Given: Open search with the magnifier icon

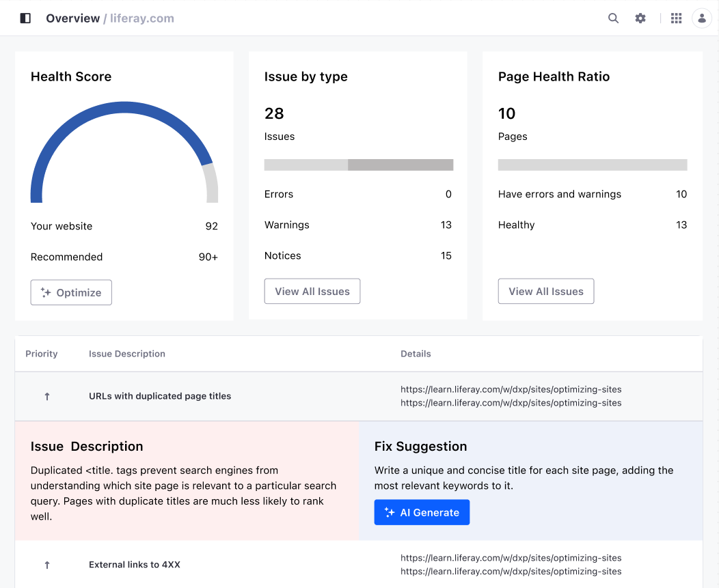Looking at the screenshot, I should click(x=613, y=18).
